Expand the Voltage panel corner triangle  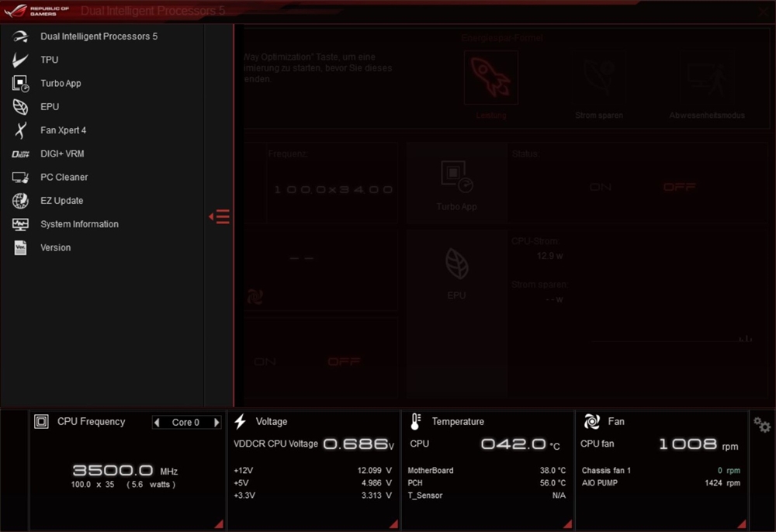point(393,524)
